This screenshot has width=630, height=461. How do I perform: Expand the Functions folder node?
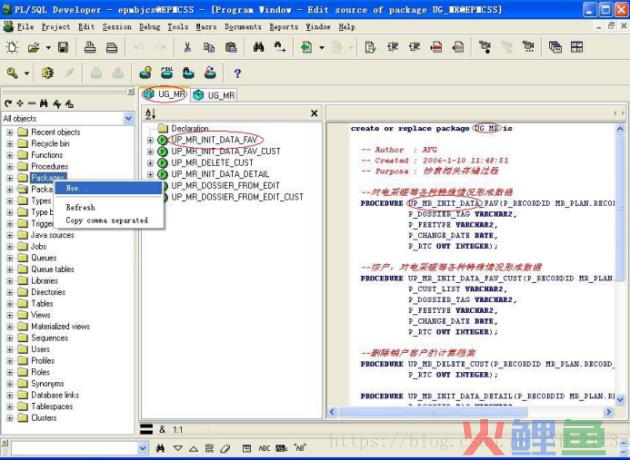tap(10, 155)
